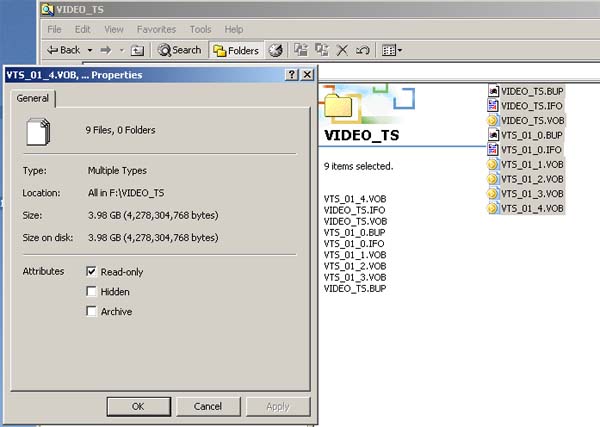Click the VIDEO_TS.IFO file icon
This screenshot has height=427, width=600.
point(493,105)
